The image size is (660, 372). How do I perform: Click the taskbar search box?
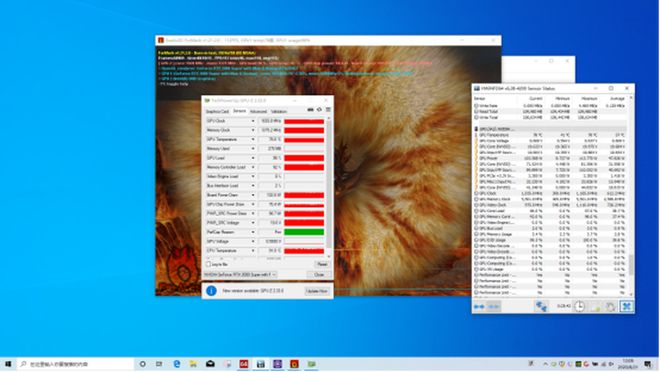click(x=76, y=364)
